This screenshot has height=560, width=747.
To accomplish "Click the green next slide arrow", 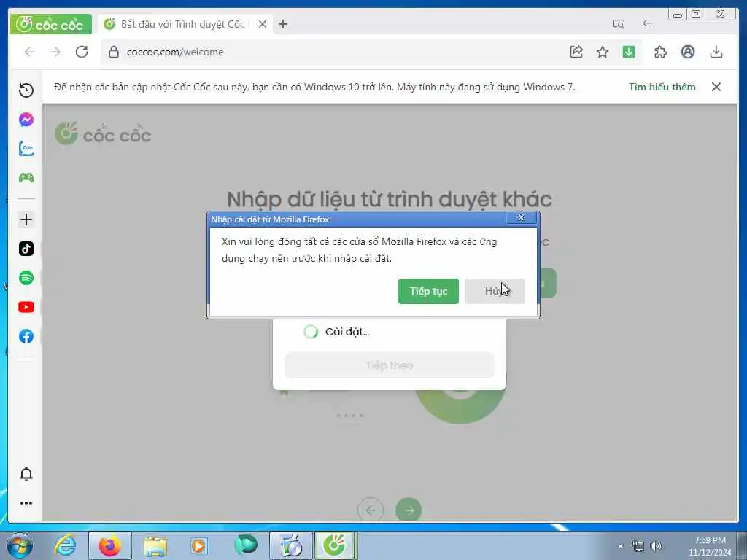I will tap(409, 510).
